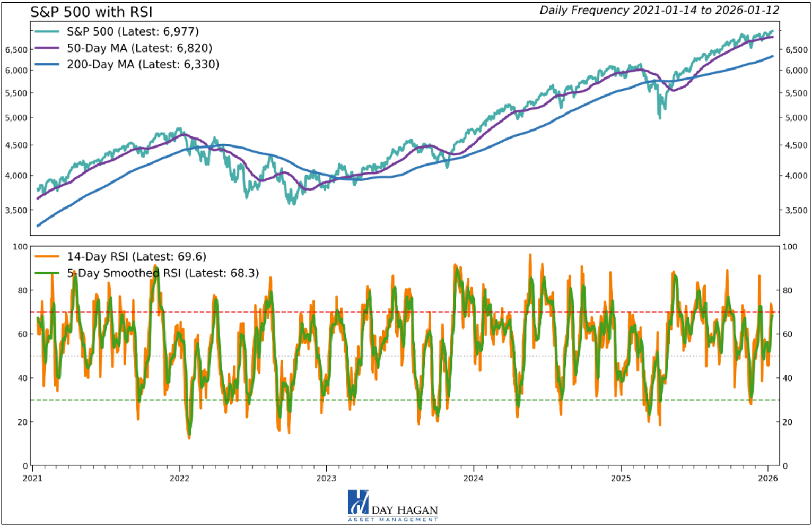Select the teal S&P 500 legend line sample
The image size is (812, 528).
point(47,32)
